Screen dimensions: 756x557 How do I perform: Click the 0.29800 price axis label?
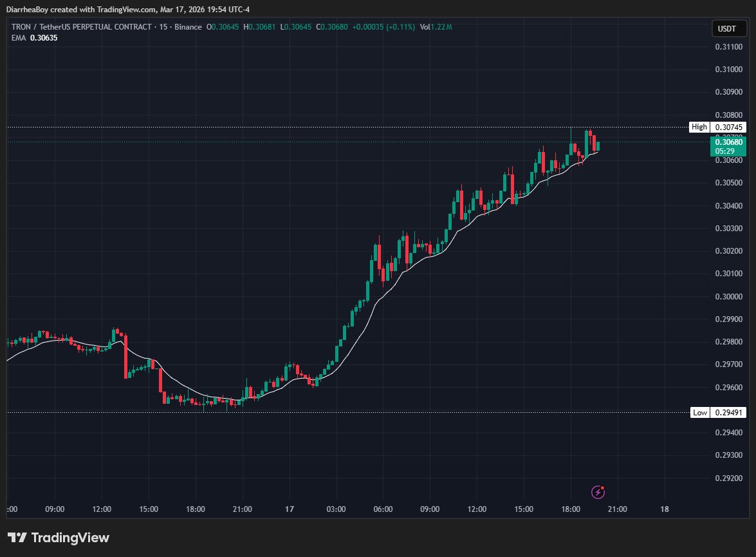tap(728, 342)
